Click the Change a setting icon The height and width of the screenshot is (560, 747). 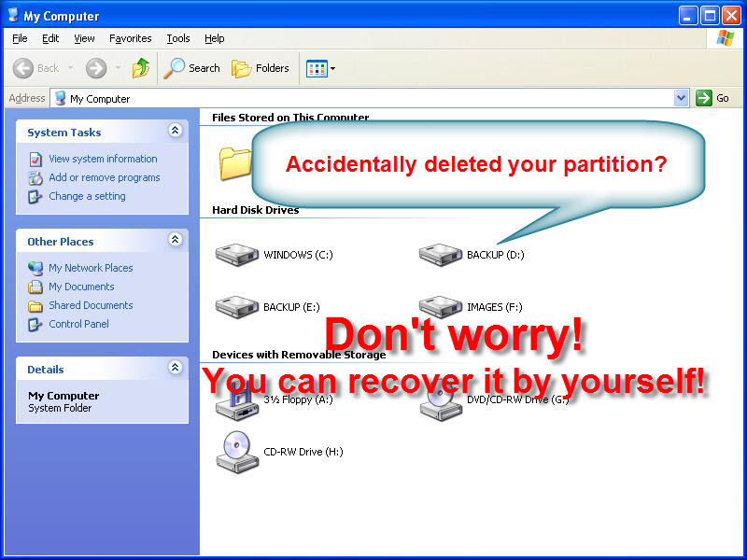click(x=35, y=197)
